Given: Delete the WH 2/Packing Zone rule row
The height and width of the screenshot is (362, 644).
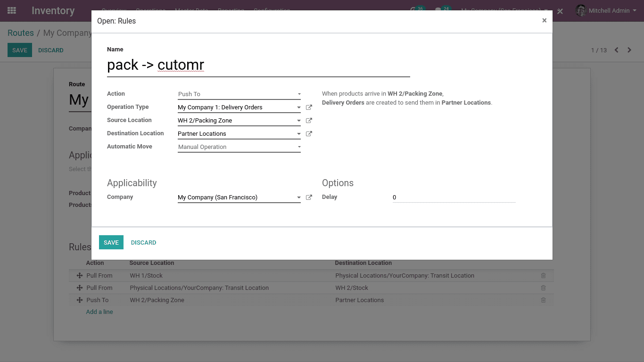Looking at the screenshot, I should click(543, 300).
